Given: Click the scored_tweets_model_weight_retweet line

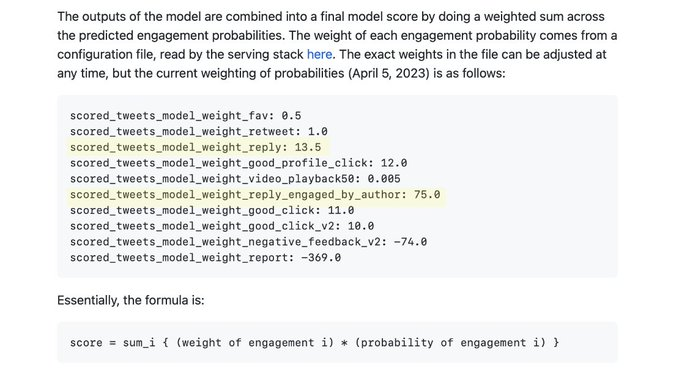Looking at the screenshot, I should [x=199, y=131].
